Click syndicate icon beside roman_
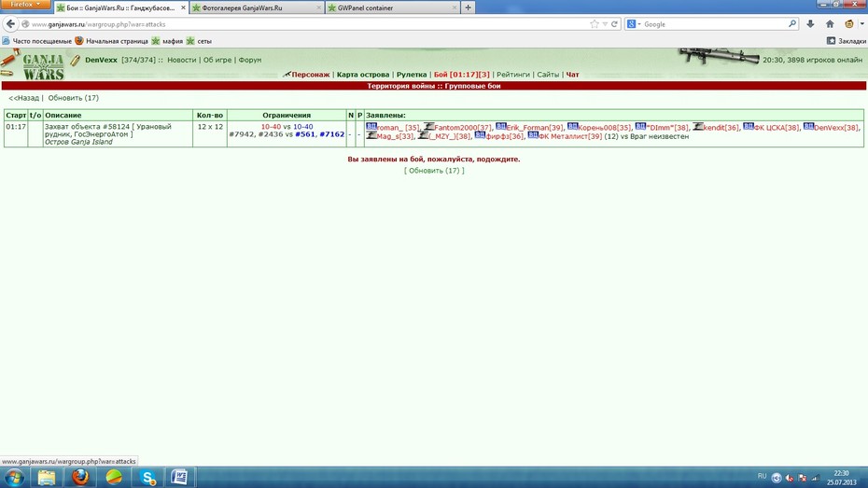 tap(371, 127)
